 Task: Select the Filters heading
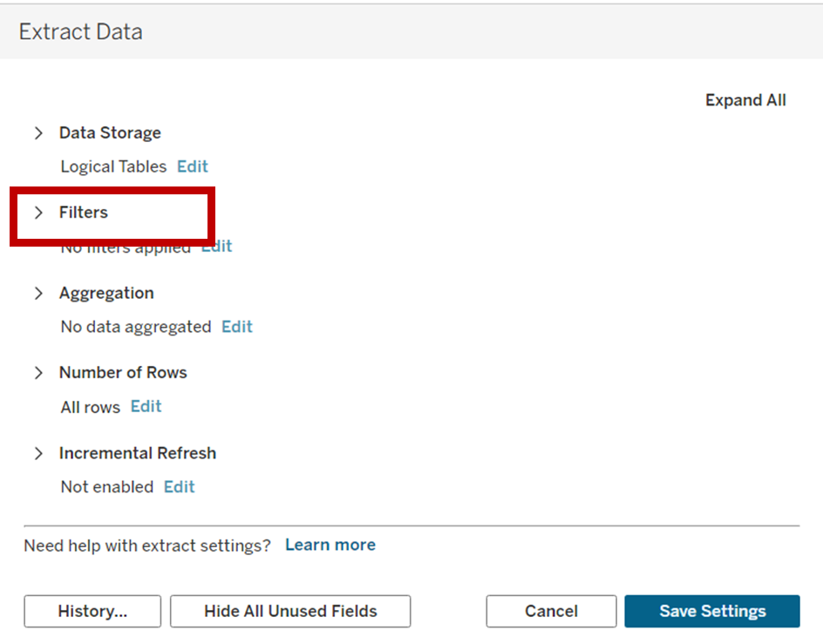(84, 213)
